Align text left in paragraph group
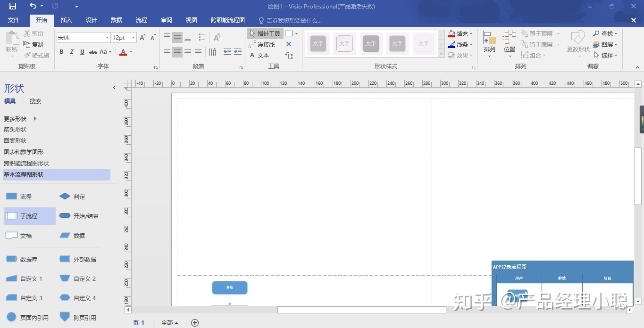This screenshot has width=644, height=328. 167,52
